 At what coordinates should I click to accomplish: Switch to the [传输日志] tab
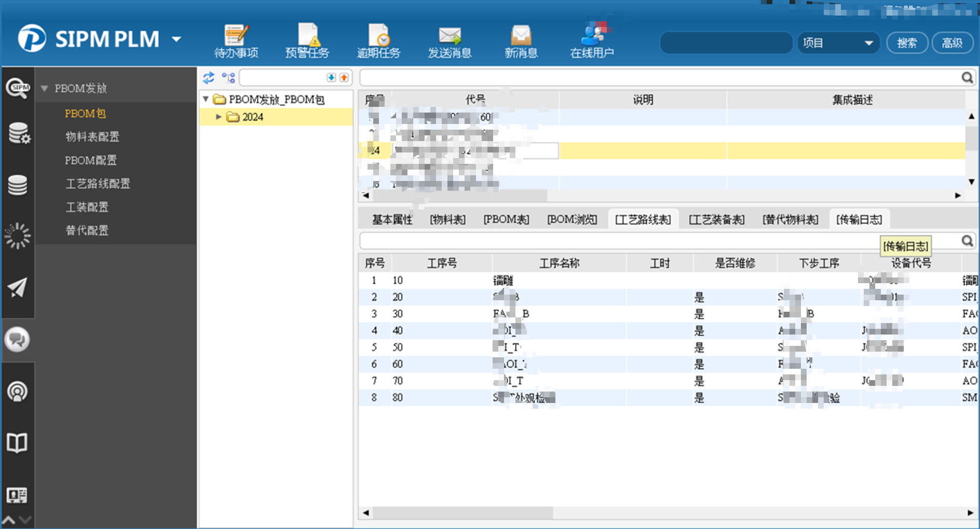point(859,220)
